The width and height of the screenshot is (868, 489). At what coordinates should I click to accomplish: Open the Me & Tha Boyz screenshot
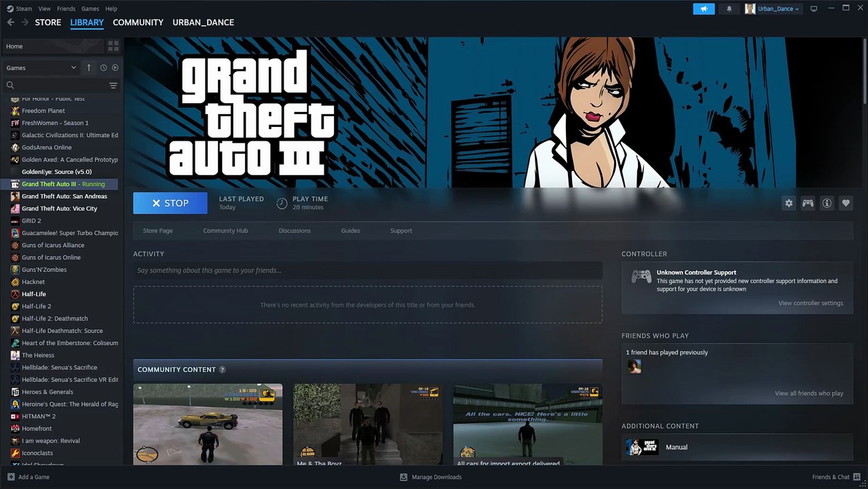(368, 424)
